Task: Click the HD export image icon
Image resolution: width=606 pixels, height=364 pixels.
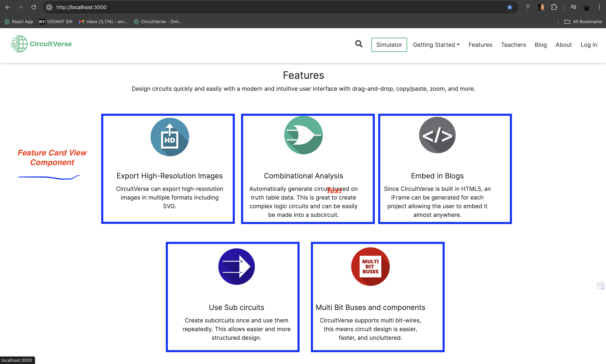Action: pos(169,137)
